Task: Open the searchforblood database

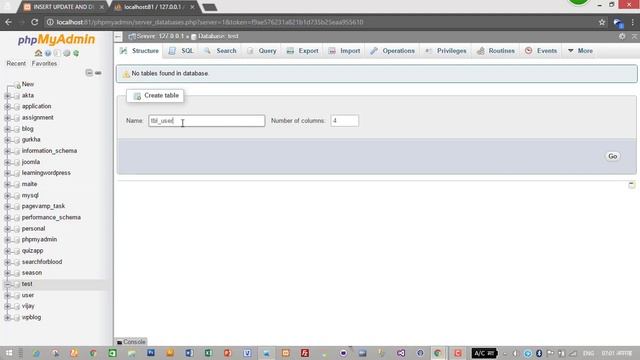Action: pos(42,262)
